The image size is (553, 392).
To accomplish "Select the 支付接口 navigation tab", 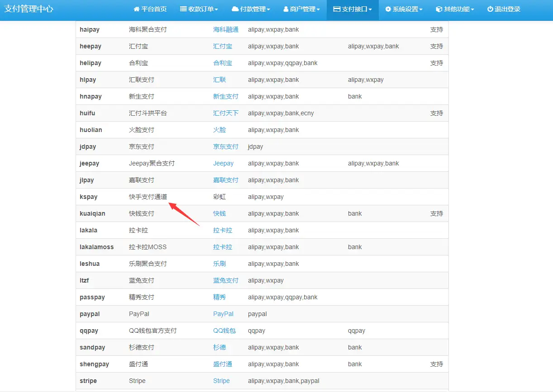I will [353, 9].
